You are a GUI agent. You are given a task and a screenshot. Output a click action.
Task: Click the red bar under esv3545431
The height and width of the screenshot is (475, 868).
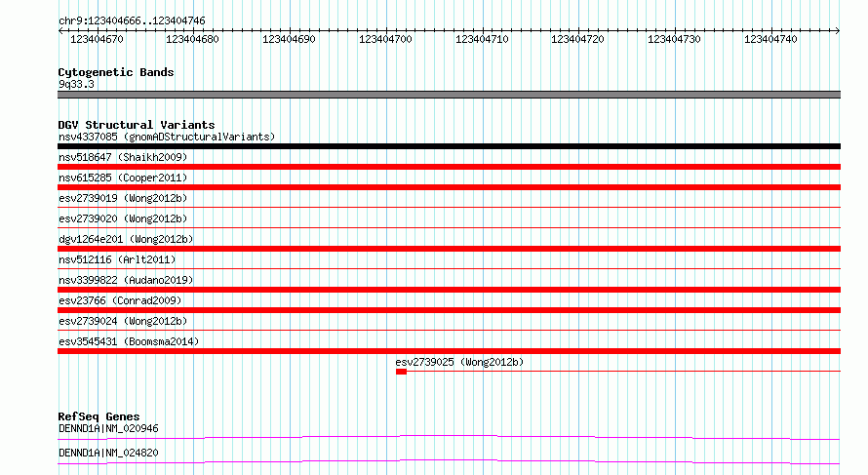[449, 351]
